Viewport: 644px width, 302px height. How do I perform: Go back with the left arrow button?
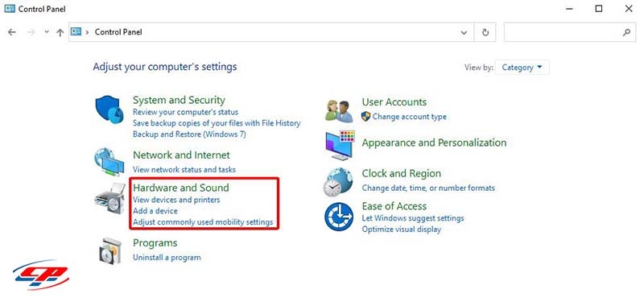tap(12, 32)
